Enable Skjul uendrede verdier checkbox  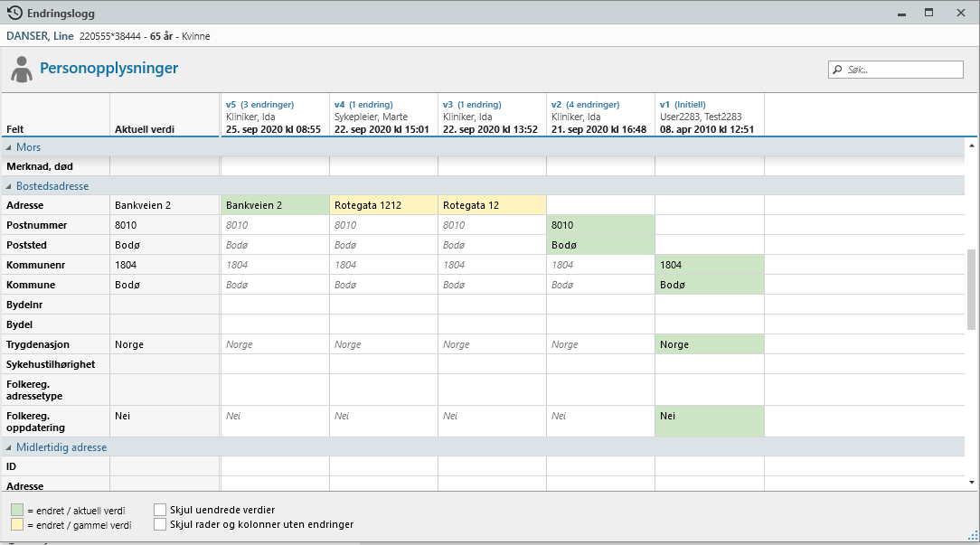click(x=160, y=510)
